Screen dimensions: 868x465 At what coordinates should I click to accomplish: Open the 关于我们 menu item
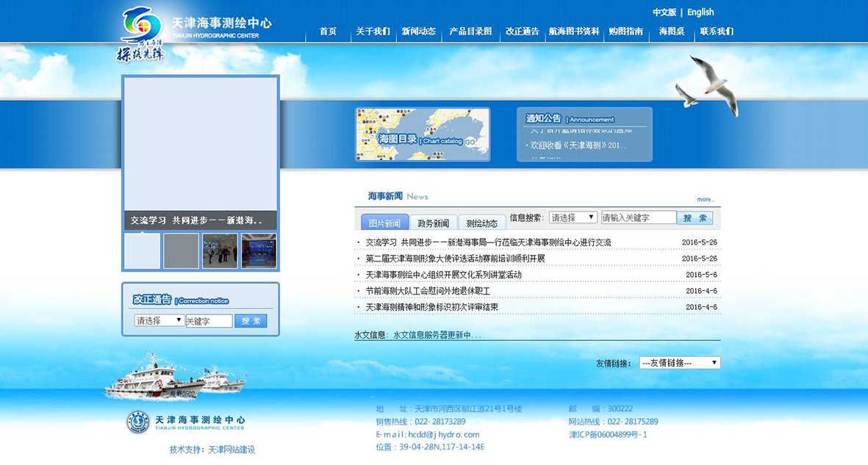(x=373, y=32)
